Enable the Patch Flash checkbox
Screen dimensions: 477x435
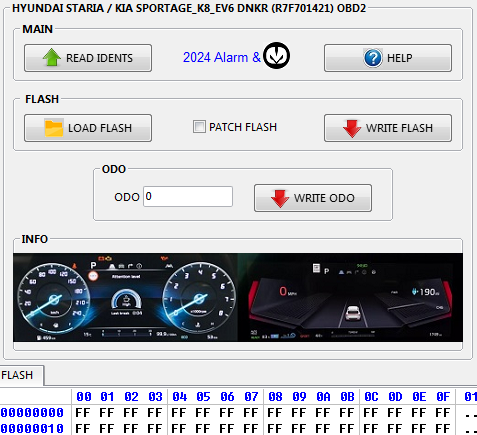199,127
